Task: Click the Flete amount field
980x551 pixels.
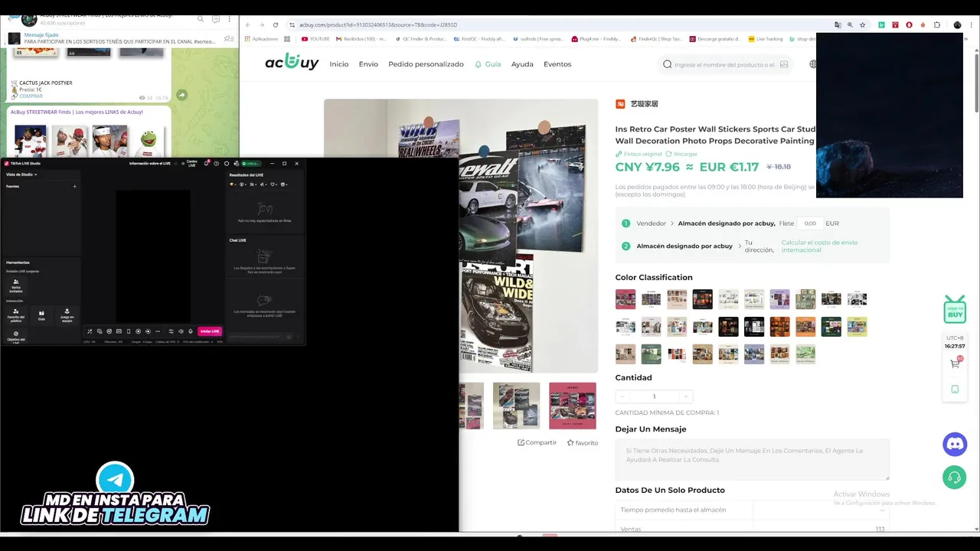Action: click(809, 223)
